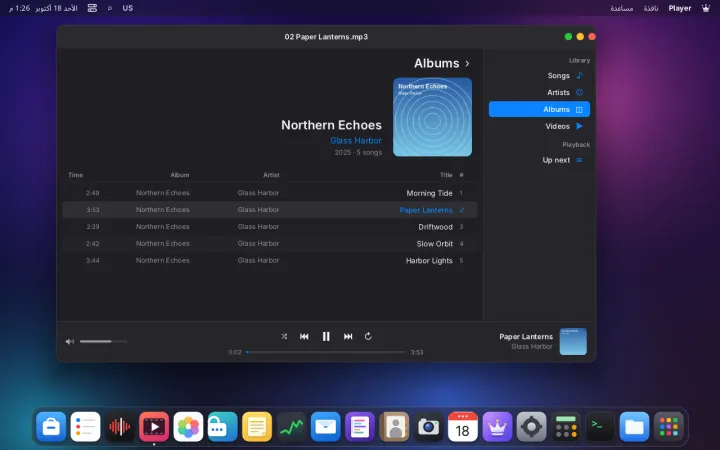Open the Calendar app showing 18
The height and width of the screenshot is (450, 720).
point(463,427)
